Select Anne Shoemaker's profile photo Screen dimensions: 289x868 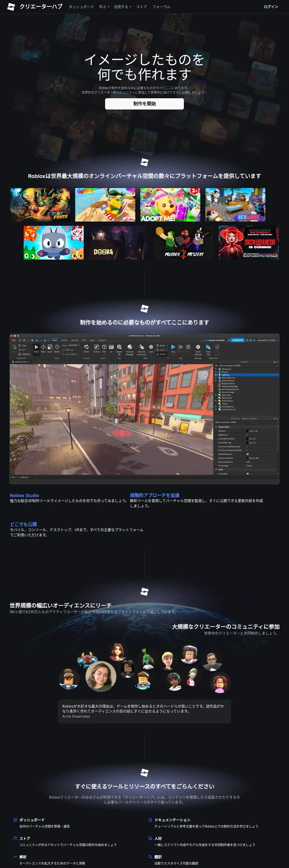click(101, 676)
